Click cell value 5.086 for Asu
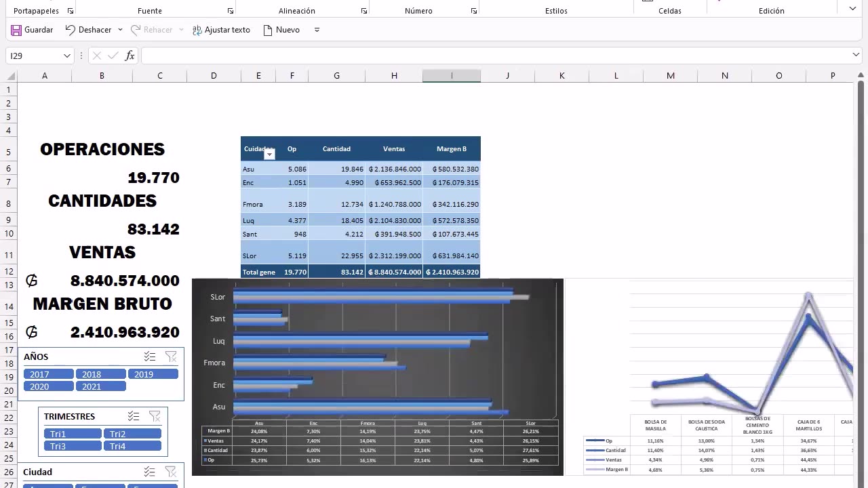This screenshot has height=488, width=868. (292, 169)
